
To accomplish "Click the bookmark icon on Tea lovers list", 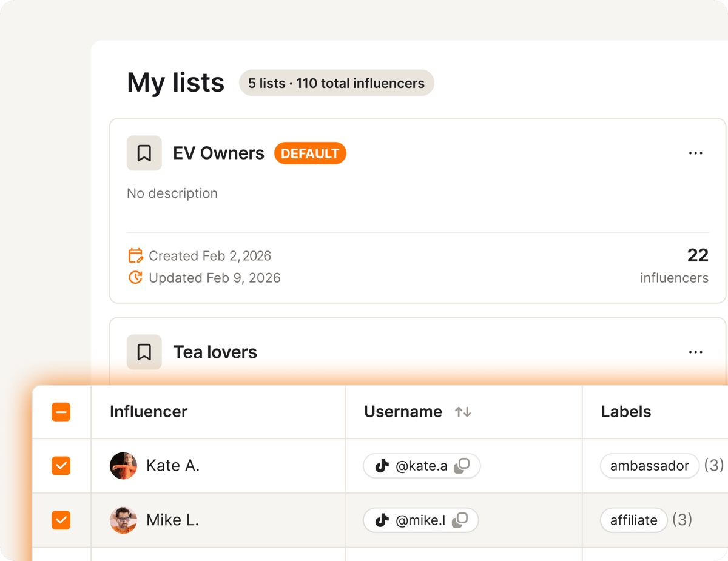I will 144,352.
